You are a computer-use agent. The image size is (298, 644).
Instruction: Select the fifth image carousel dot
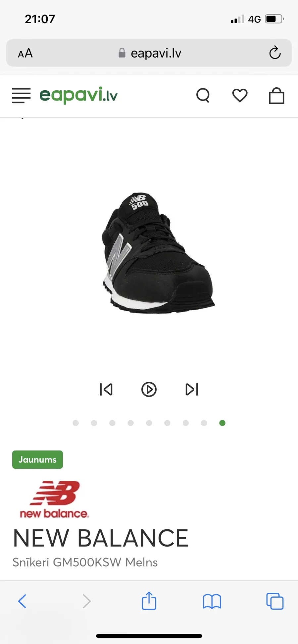coord(149,423)
